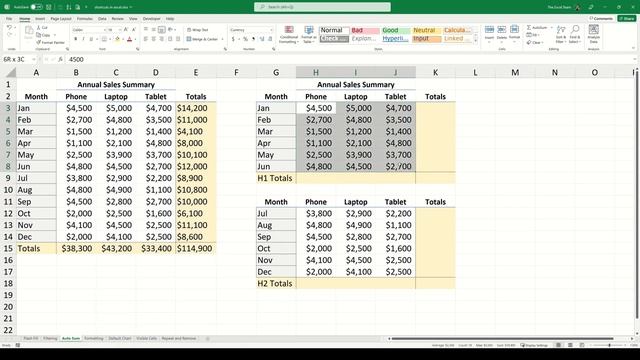
Task: Toggle Center alignment
Action: (x=154, y=39)
